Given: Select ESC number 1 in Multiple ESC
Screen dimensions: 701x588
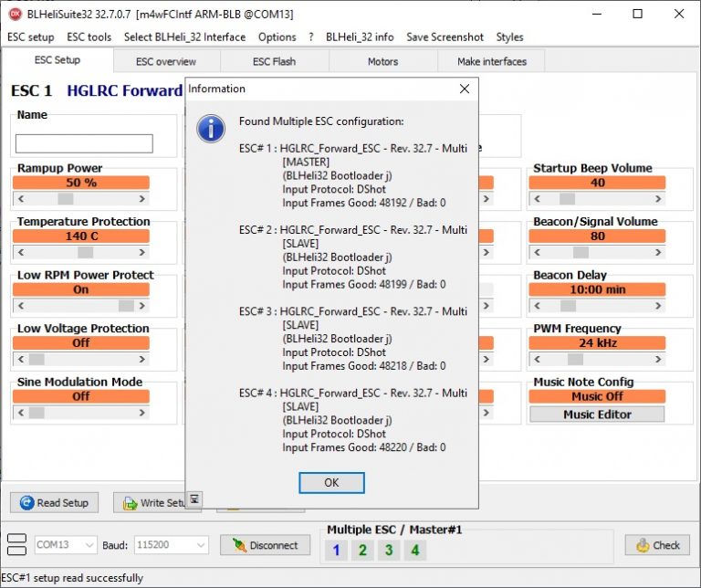Looking at the screenshot, I should pyautogui.click(x=337, y=550).
